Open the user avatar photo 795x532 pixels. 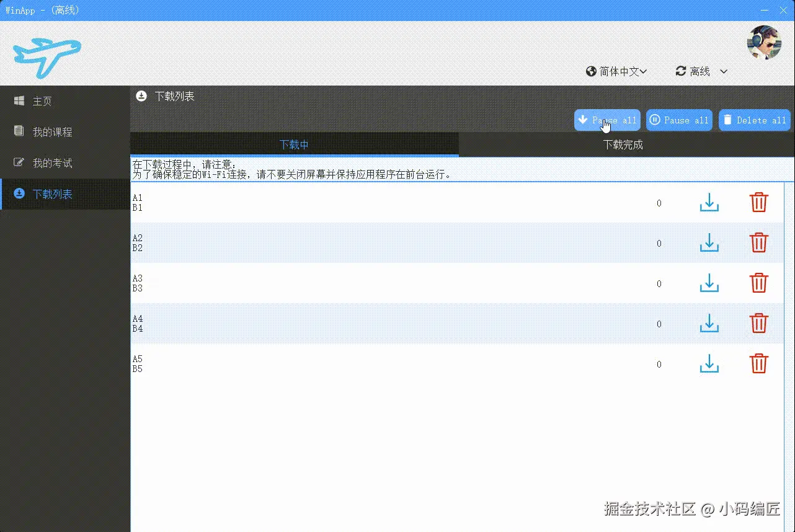(763, 42)
